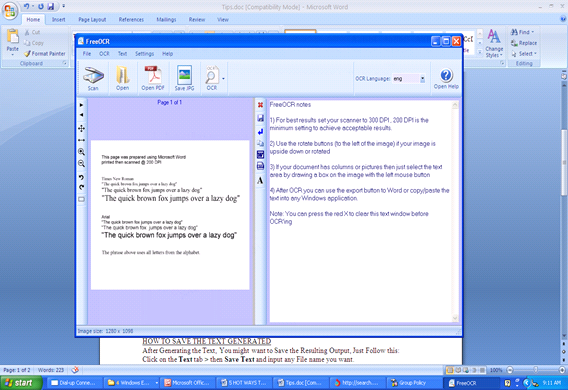Click Save icon in Quick Access Toolbar

click(51, 7)
